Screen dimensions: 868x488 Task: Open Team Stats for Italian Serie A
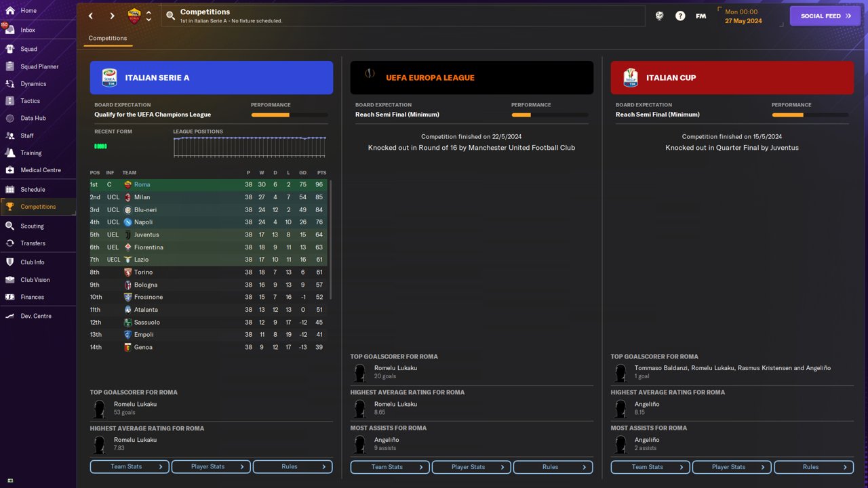(130, 467)
